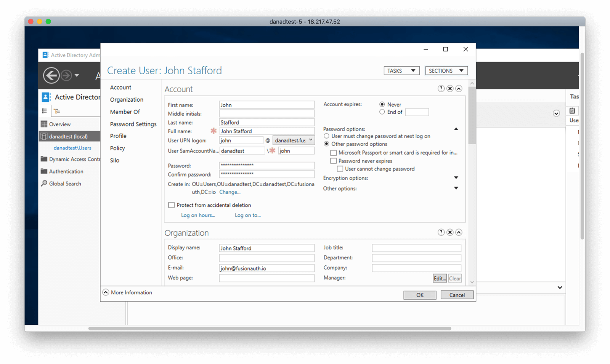Select Other password options
610x364 pixels.
326,144
